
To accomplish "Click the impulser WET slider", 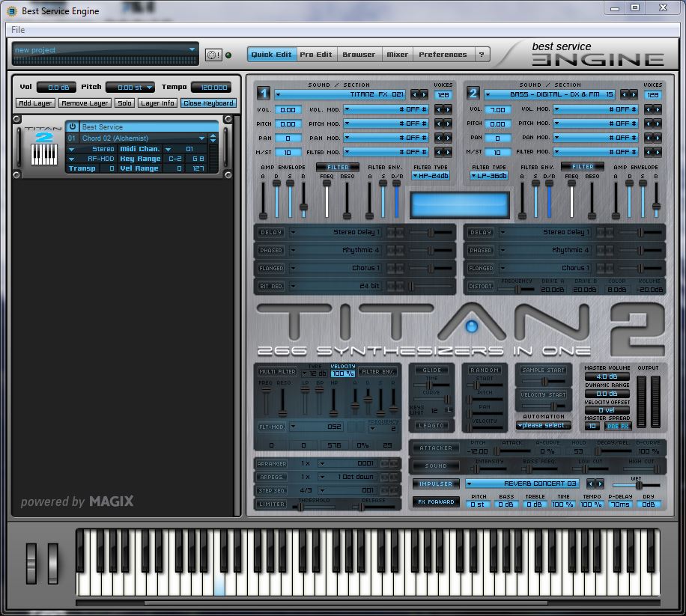I will [636, 486].
